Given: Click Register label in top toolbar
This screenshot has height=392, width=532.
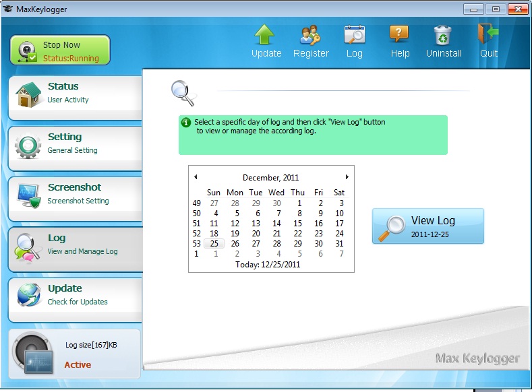Looking at the screenshot, I should coord(311,53).
